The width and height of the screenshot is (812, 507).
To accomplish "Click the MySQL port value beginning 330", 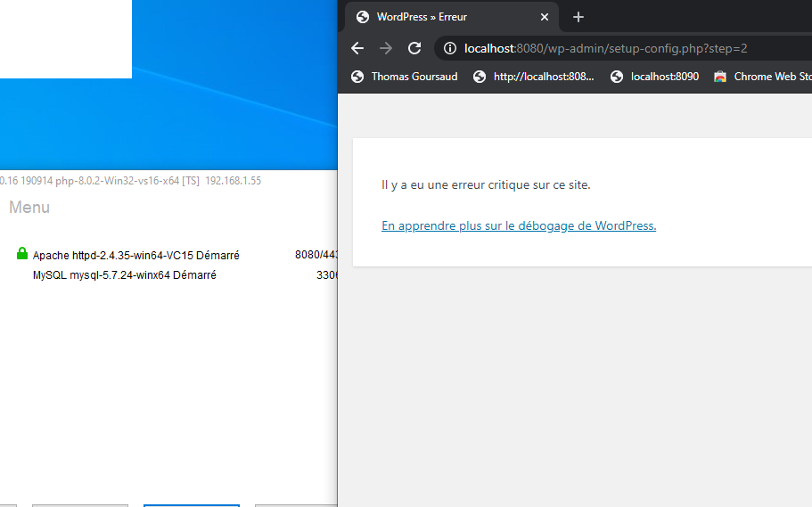I will (x=327, y=275).
